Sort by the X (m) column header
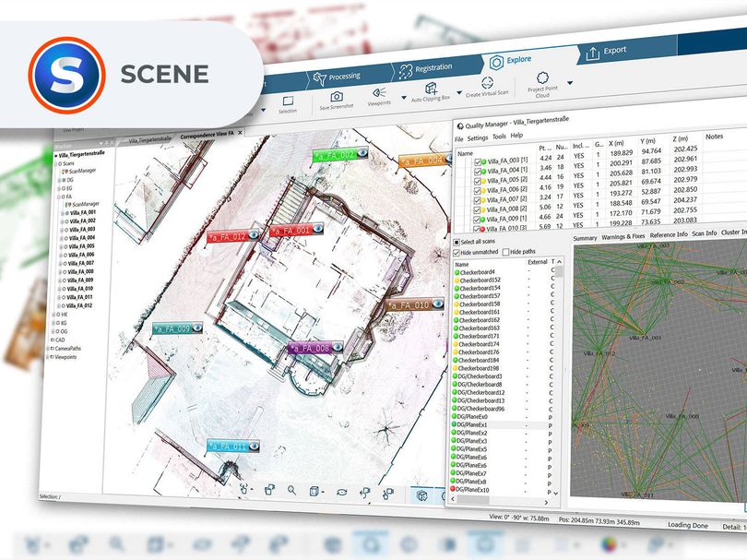 616,143
